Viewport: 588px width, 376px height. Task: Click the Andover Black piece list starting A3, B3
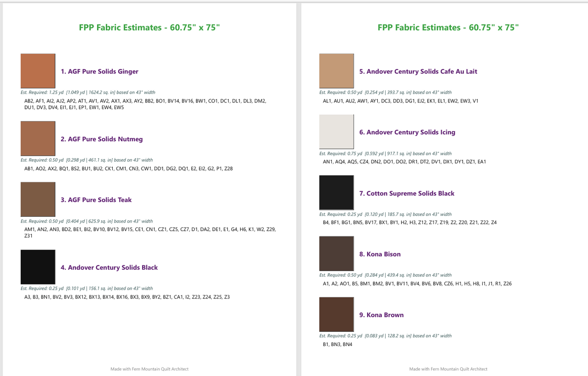pyautogui.click(x=127, y=297)
